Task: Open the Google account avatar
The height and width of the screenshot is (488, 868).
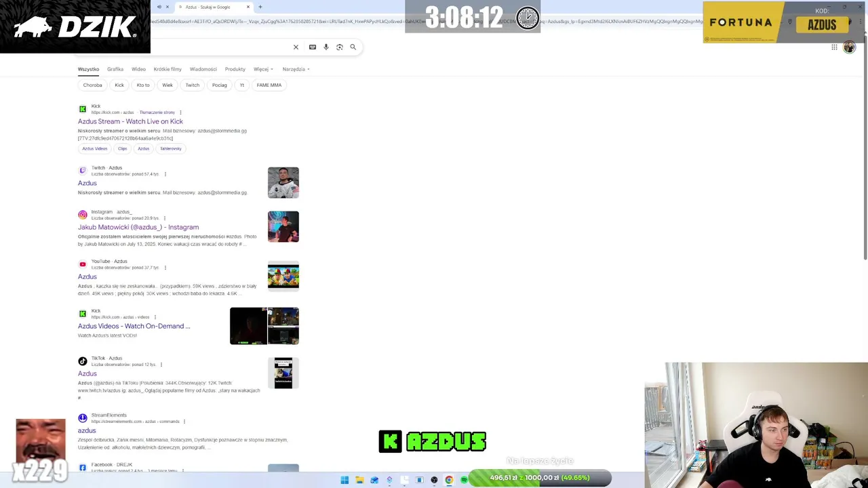Action: tap(849, 47)
